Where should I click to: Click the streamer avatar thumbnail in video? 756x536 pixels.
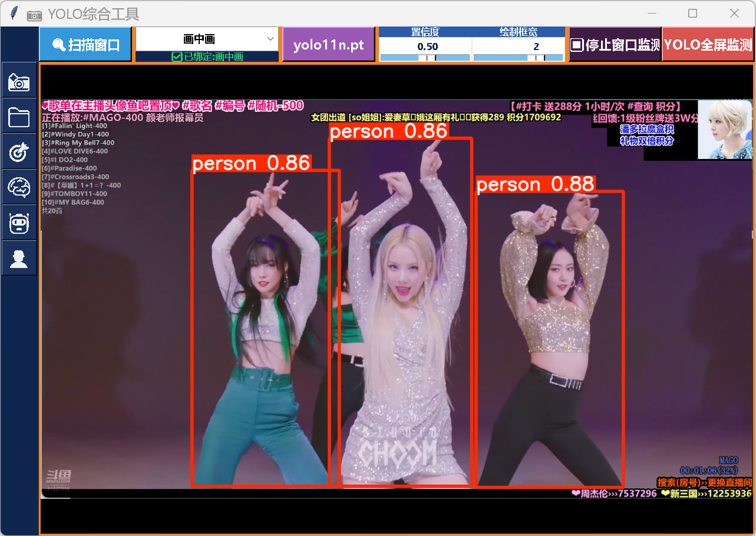pyautogui.click(x=724, y=129)
